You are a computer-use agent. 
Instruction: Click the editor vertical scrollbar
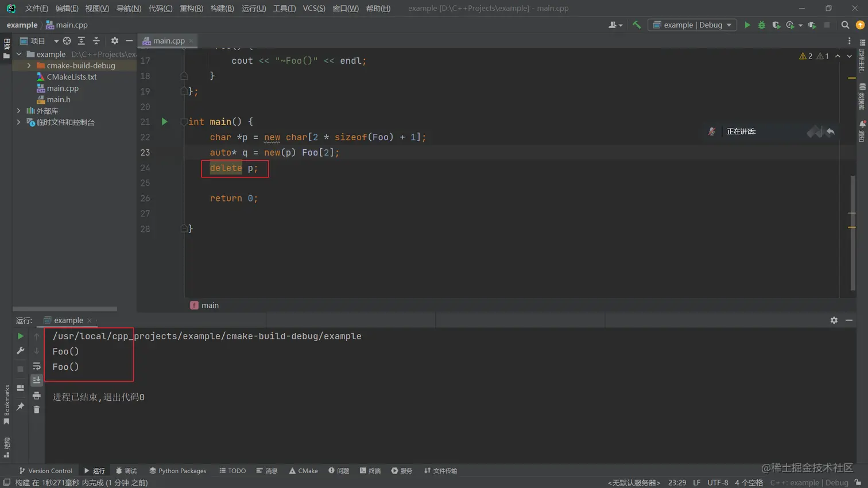852,233
